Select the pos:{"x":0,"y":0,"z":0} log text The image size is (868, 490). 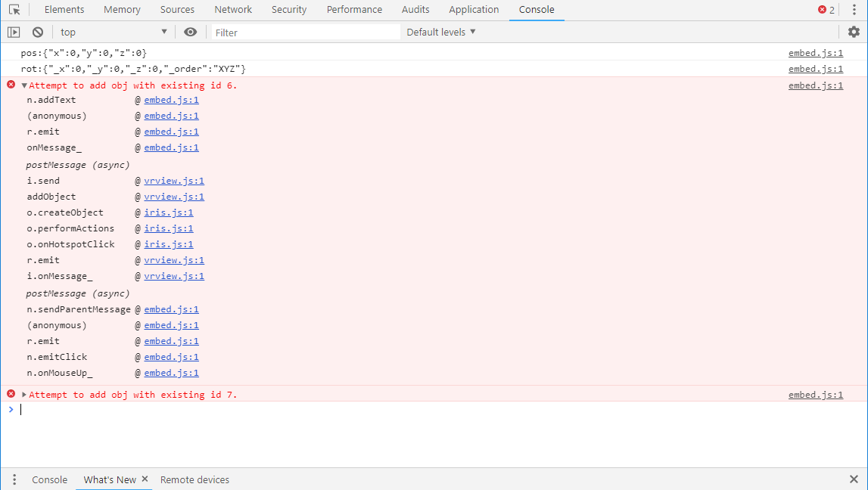[x=83, y=53]
